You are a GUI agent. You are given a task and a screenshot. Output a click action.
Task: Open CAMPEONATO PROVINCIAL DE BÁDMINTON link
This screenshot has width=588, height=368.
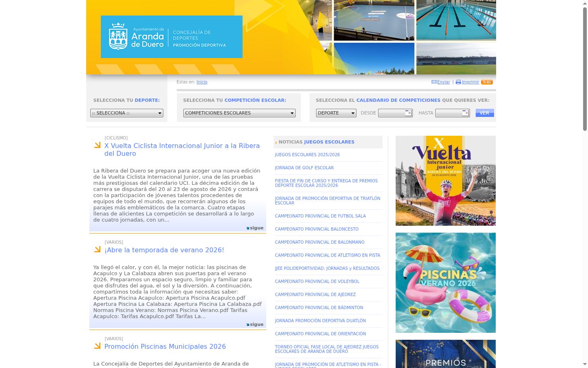coord(319,308)
